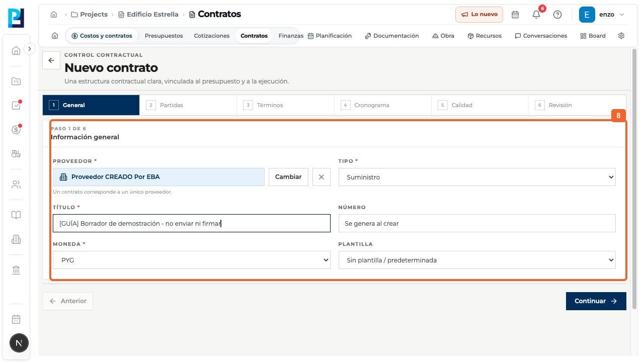This screenshot has width=644, height=362.
Task: Open the Moneda dropdown showing PYG
Action: [x=192, y=260]
